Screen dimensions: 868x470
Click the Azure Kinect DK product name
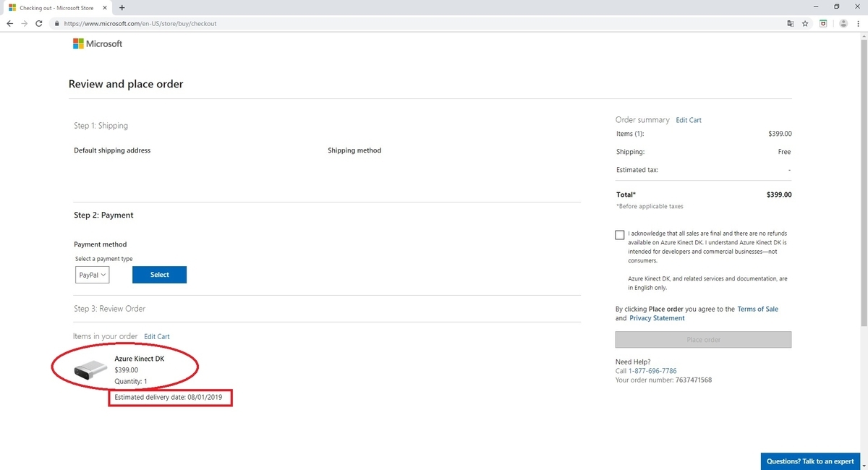point(140,359)
